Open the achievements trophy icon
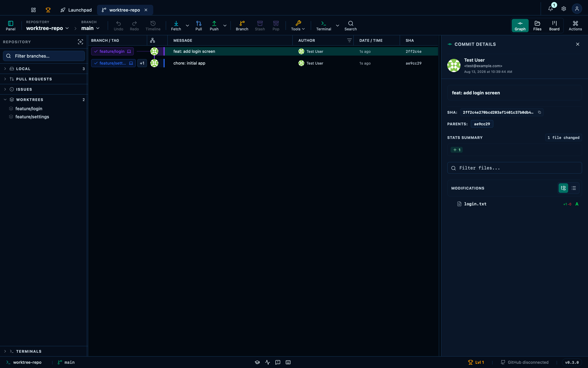Screen dimensions: 588x368 tap(48, 10)
